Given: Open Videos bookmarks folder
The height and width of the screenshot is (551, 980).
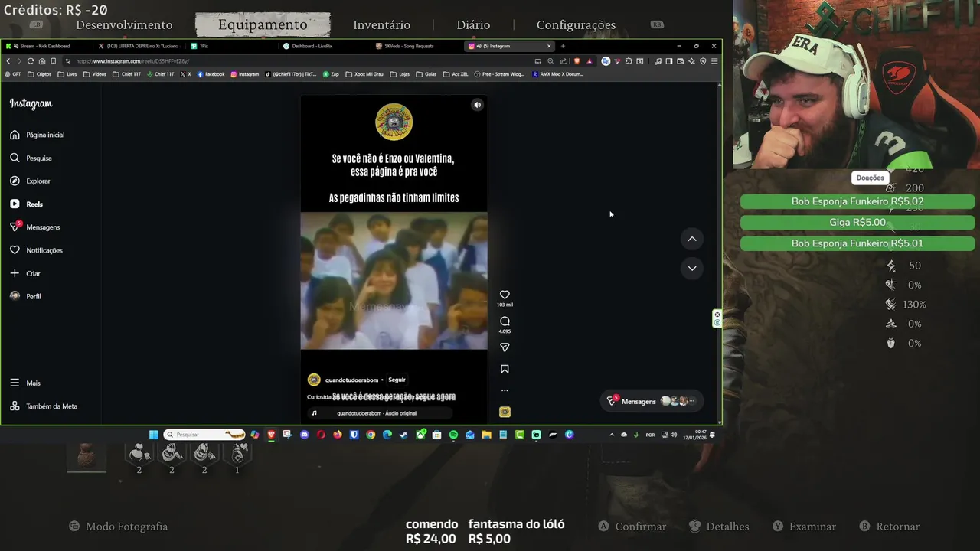Looking at the screenshot, I should (x=95, y=74).
